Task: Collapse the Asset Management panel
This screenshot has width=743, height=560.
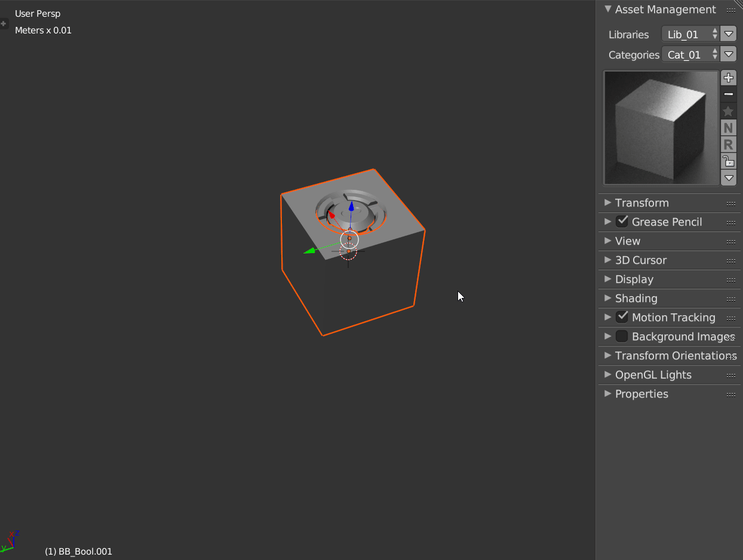Action: 607,10
